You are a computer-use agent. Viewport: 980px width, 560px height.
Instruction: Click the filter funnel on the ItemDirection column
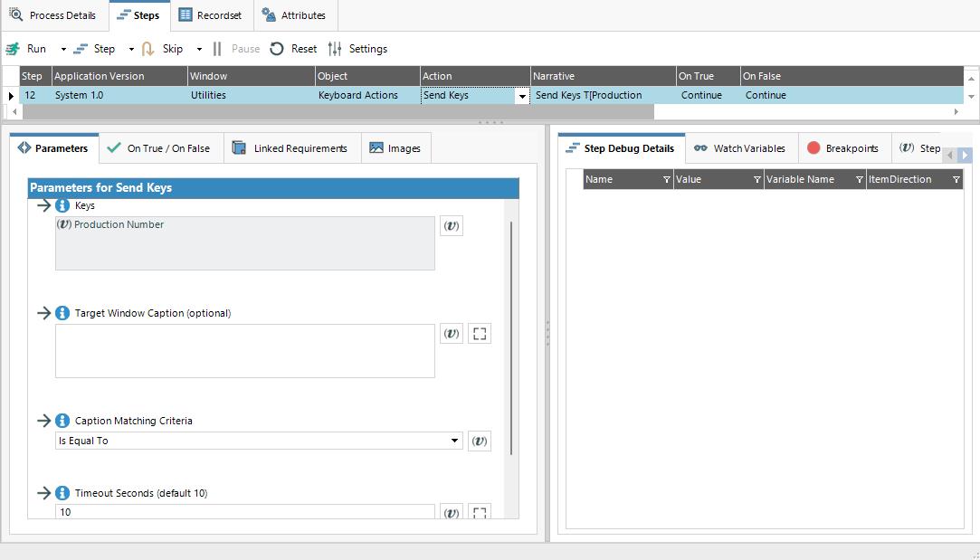click(956, 179)
